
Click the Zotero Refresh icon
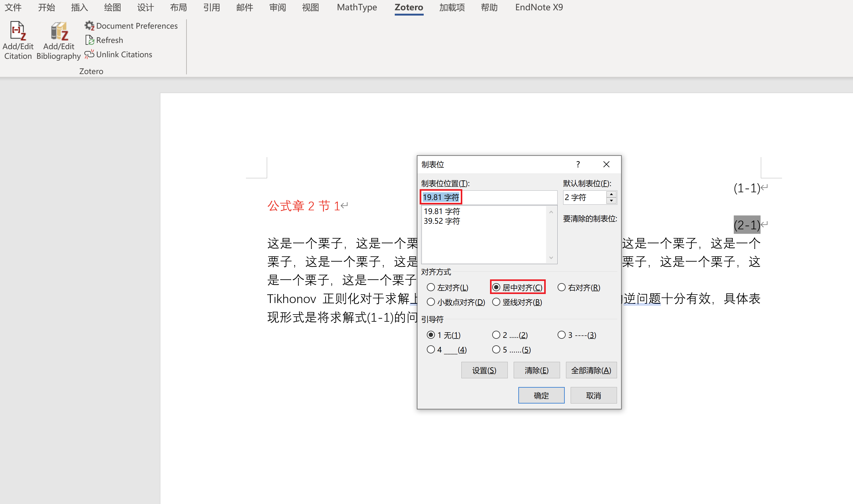click(x=90, y=40)
